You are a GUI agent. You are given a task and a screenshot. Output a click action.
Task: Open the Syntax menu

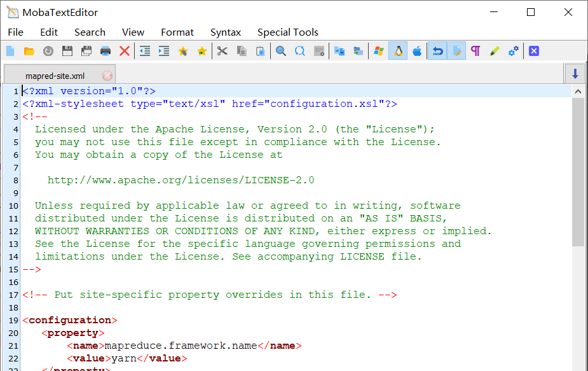pyautogui.click(x=226, y=32)
